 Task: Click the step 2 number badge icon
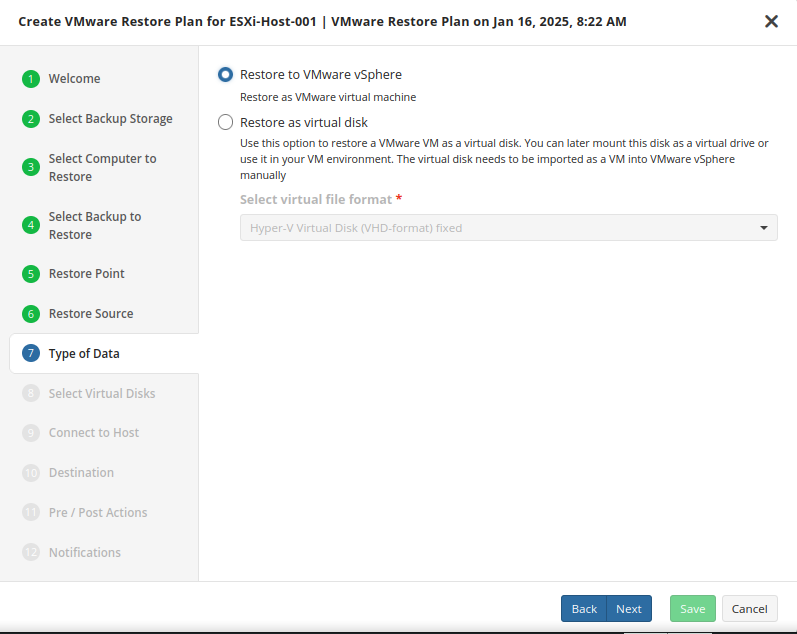[30, 119]
